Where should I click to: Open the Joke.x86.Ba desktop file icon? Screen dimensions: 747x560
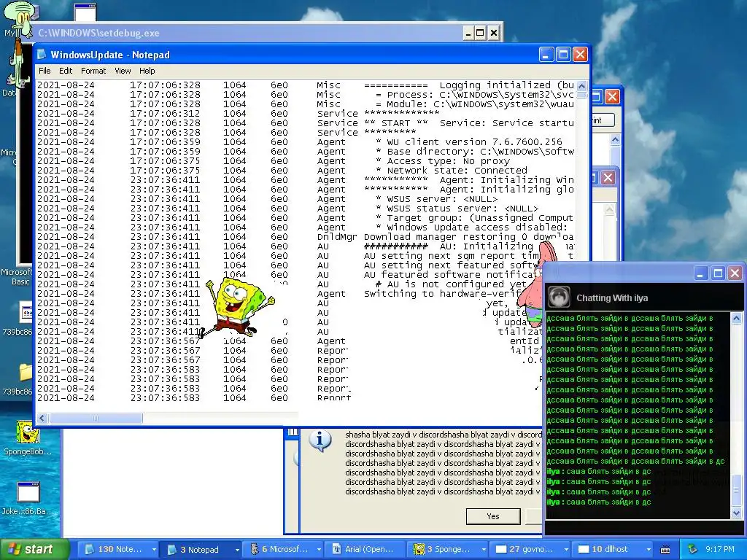(x=28, y=492)
